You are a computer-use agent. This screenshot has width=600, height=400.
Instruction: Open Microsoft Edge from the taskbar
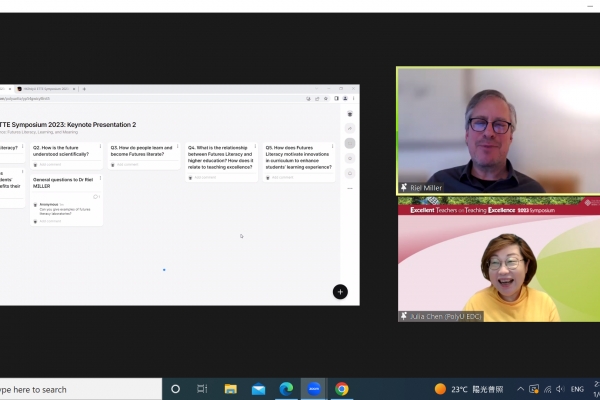(286, 389)
